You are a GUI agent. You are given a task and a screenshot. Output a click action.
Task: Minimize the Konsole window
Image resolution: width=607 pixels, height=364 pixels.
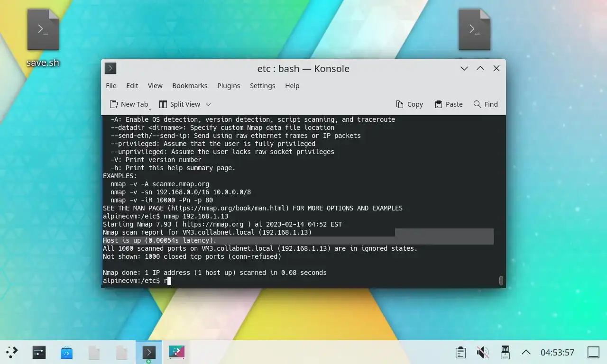point(464,68)
